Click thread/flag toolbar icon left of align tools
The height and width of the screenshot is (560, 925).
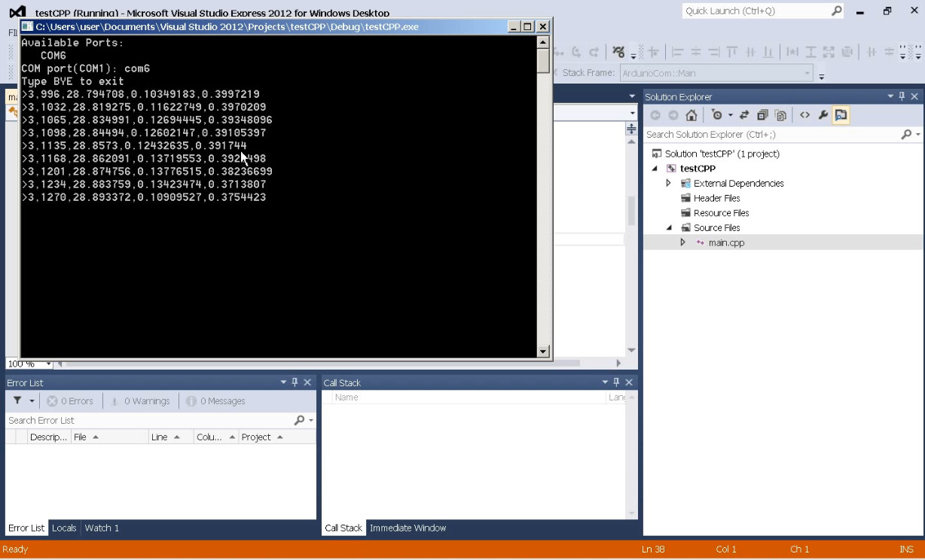click(618, 52)
